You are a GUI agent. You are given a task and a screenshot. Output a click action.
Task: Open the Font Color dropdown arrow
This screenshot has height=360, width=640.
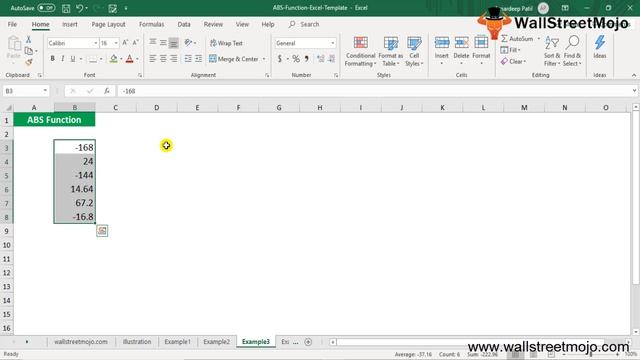click(138, 59)
